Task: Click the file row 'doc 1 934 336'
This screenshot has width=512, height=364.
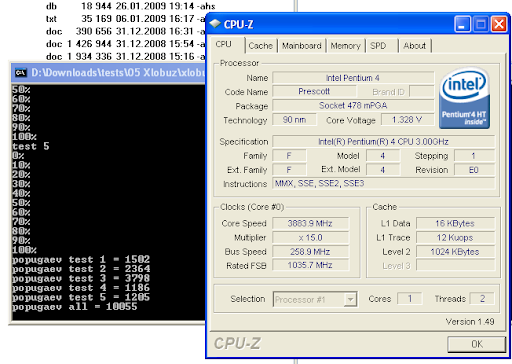Action: (126, 57)
